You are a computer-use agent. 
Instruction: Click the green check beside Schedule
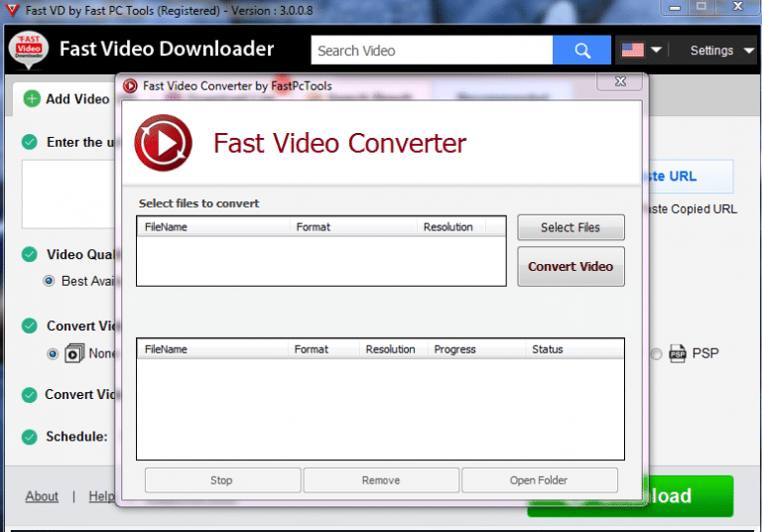30,437
